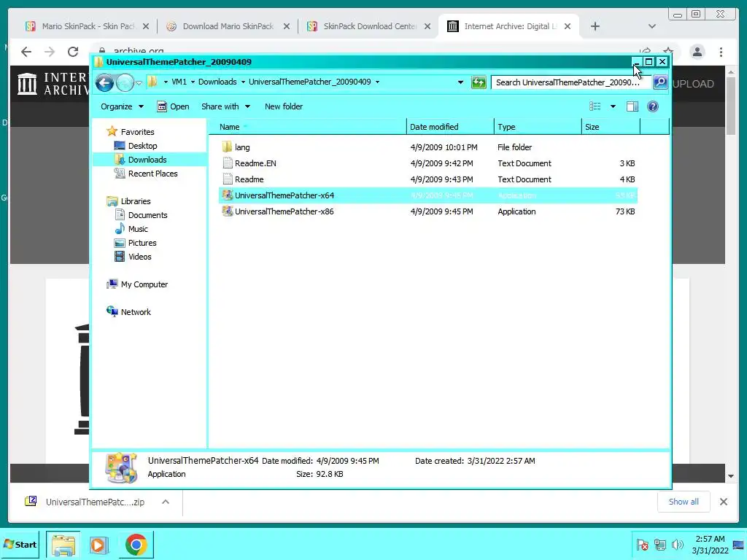Click Open in the Explorer toolbar

click(174, 106)
